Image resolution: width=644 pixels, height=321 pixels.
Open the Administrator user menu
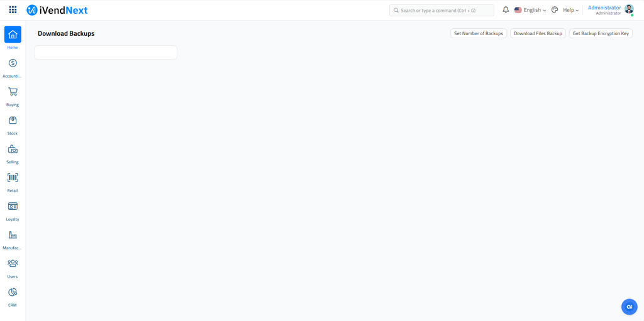pos(604,10)
